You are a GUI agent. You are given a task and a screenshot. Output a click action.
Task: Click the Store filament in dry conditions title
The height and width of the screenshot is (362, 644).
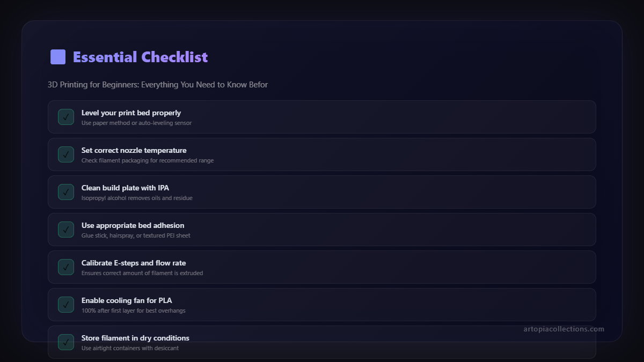point(135,338)
